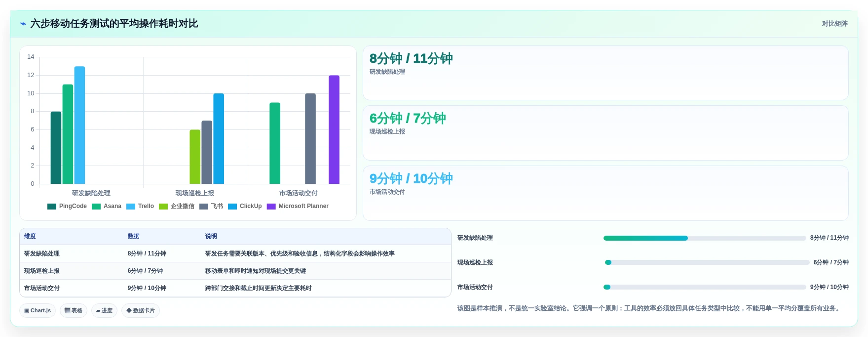Click the blue icon beside the dashboard title

(x=23, y=24)
